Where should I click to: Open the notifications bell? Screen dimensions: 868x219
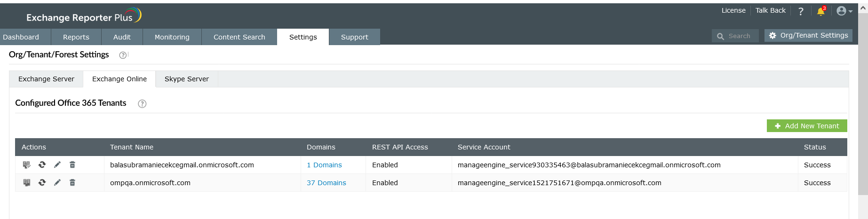[821, 11]
